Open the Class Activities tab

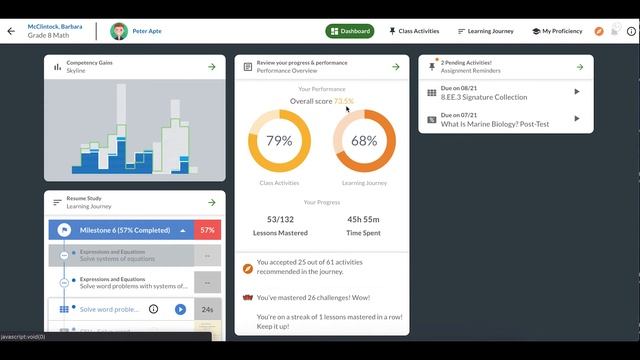414,31
